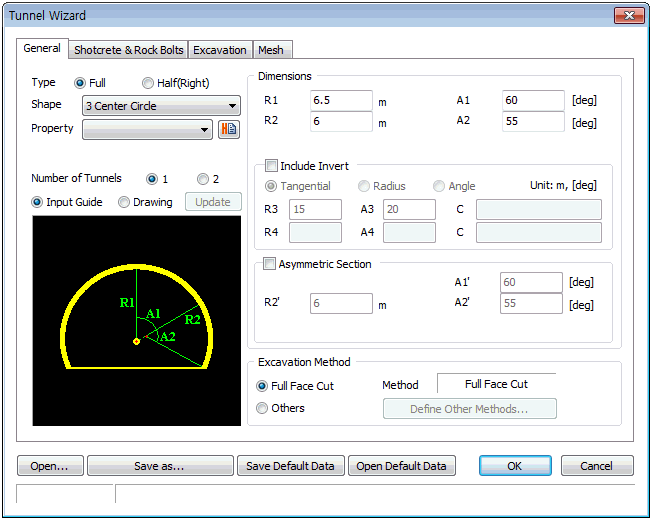Click the R1 input field with 6.5
This screenshot has height=520, width=652.
tap(340, 101)
